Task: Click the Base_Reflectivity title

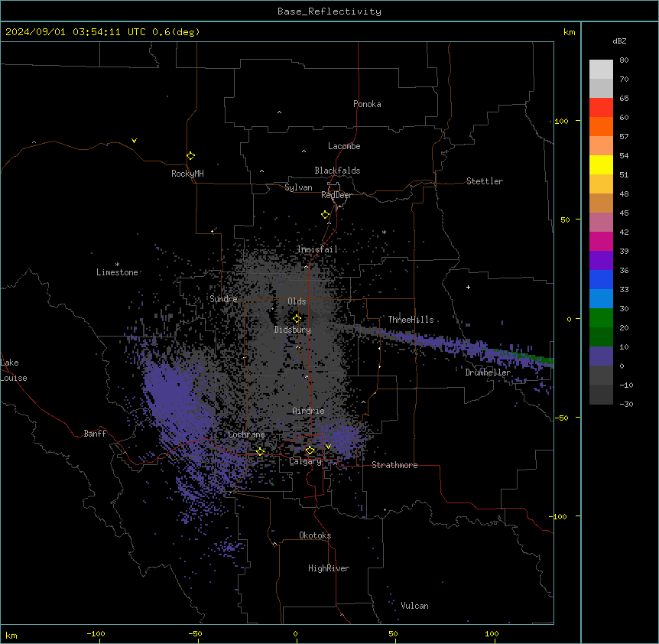Action: pos(329,11)
